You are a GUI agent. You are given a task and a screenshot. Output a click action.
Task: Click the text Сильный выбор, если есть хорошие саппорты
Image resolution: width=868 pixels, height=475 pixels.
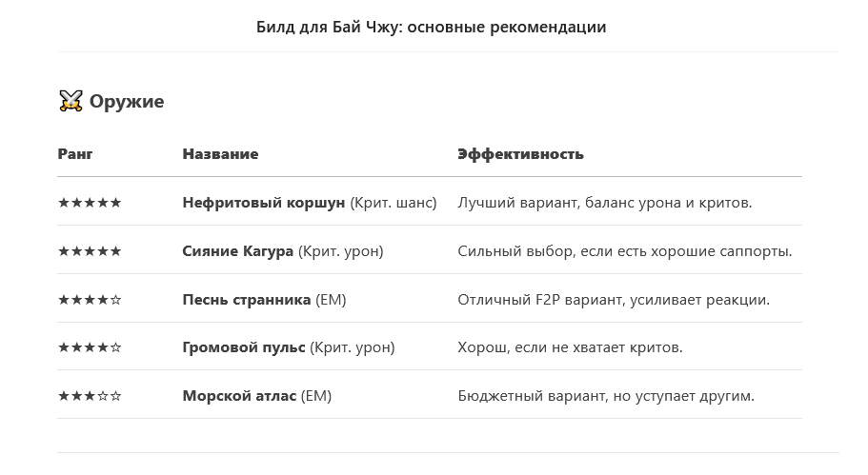point(624,251)
